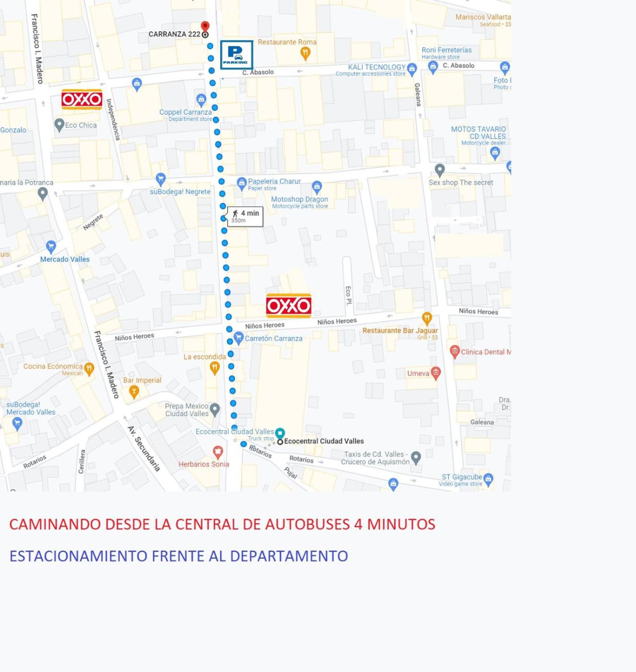Select the Restaurante Roma restaurant marker

click(305, 53)
